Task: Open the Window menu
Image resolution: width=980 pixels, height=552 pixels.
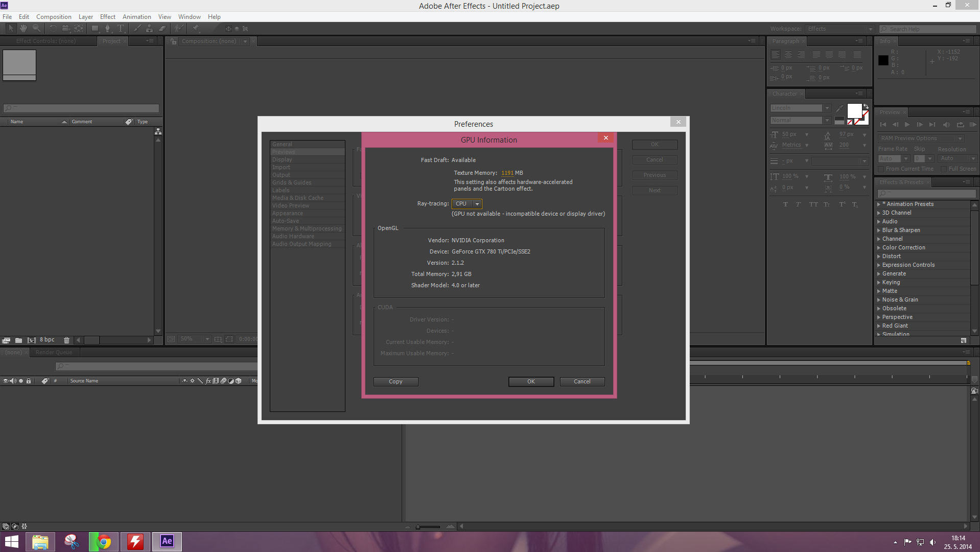Action: coord(189,17)
